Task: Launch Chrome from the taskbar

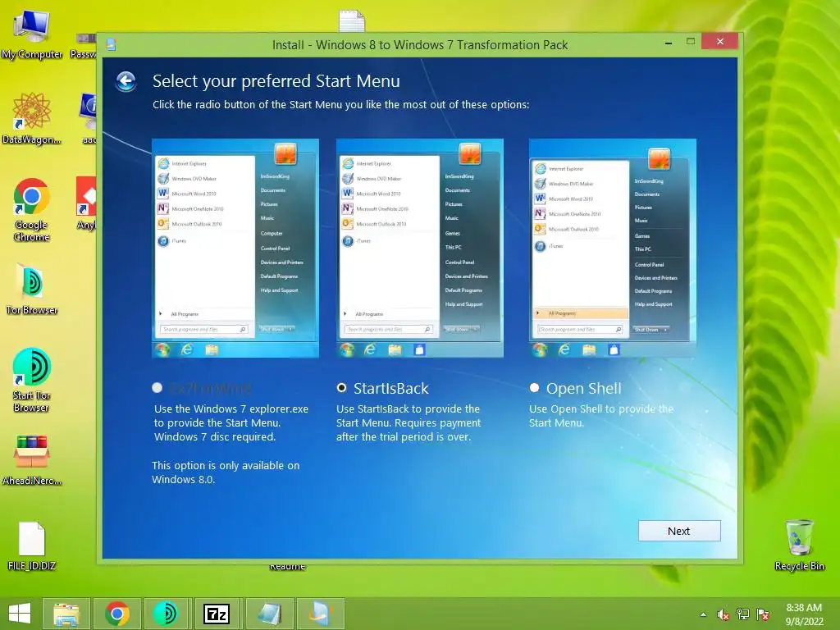Action: (116, 614)
